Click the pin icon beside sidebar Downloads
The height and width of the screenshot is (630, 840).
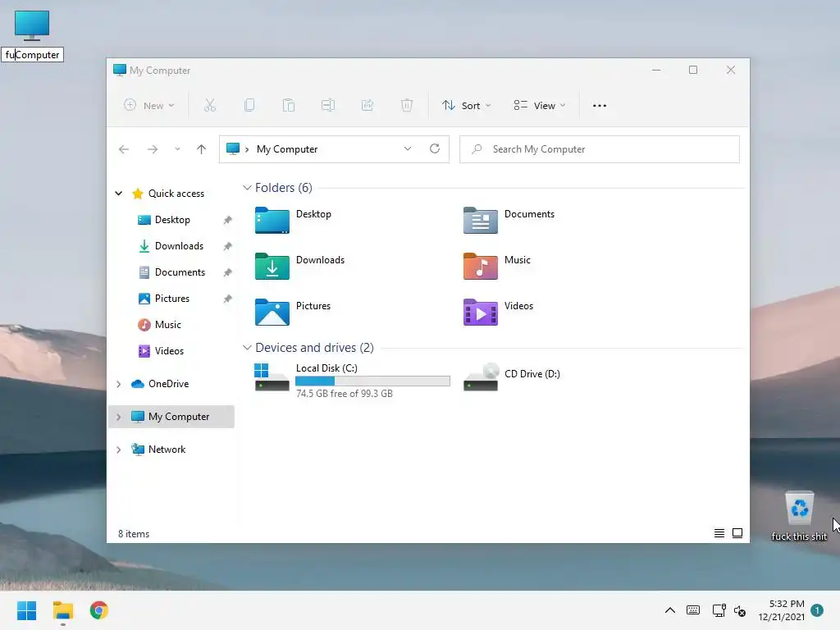pos(228,246)
